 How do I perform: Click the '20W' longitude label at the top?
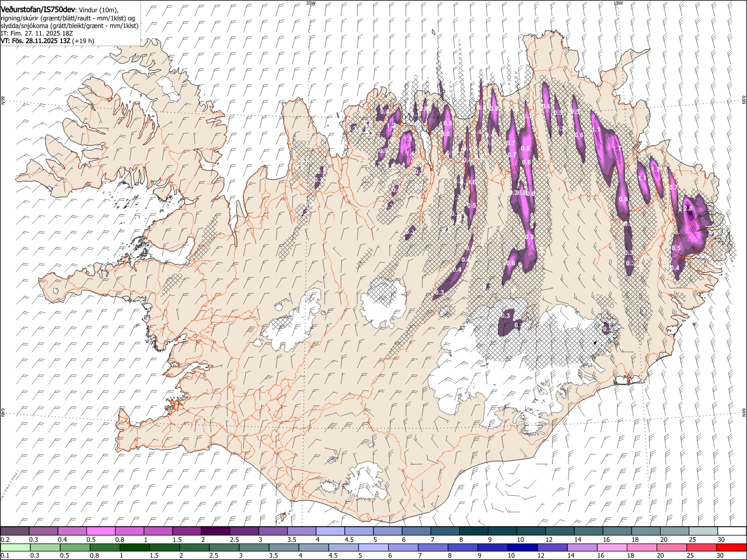[310, 3]
